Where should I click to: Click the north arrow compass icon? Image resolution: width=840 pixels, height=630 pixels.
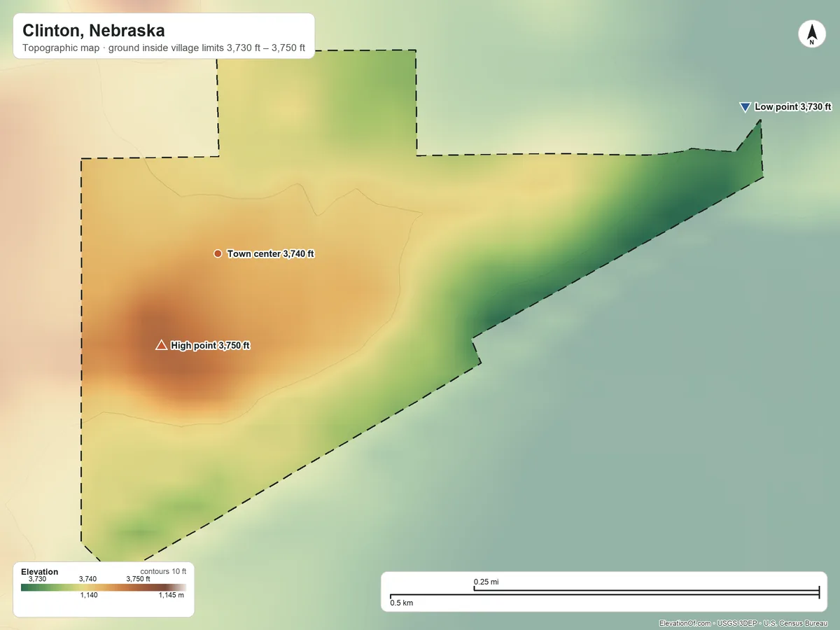(x=811, y=34)
